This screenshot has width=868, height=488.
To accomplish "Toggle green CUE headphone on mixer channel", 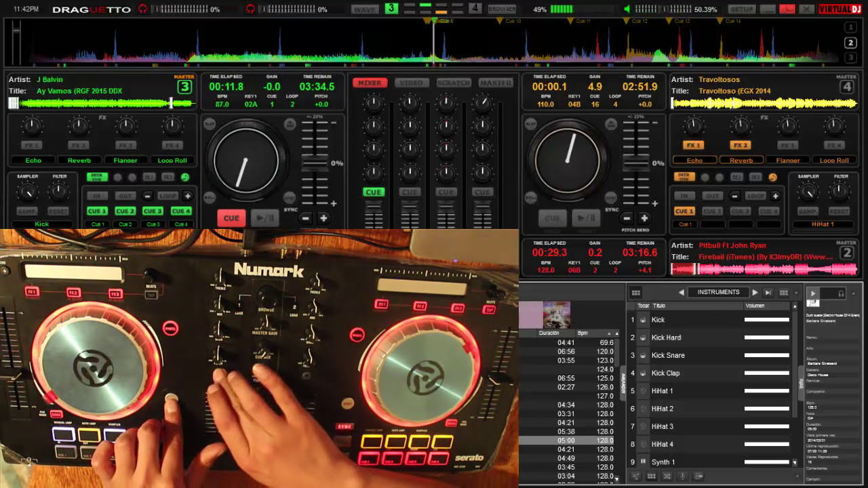I will coord(373,192).
